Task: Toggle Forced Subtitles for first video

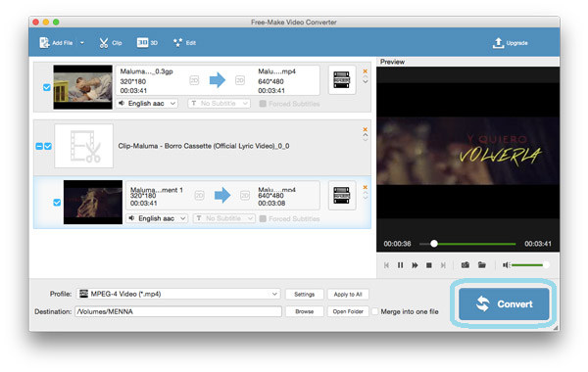Action: (263, 104)
